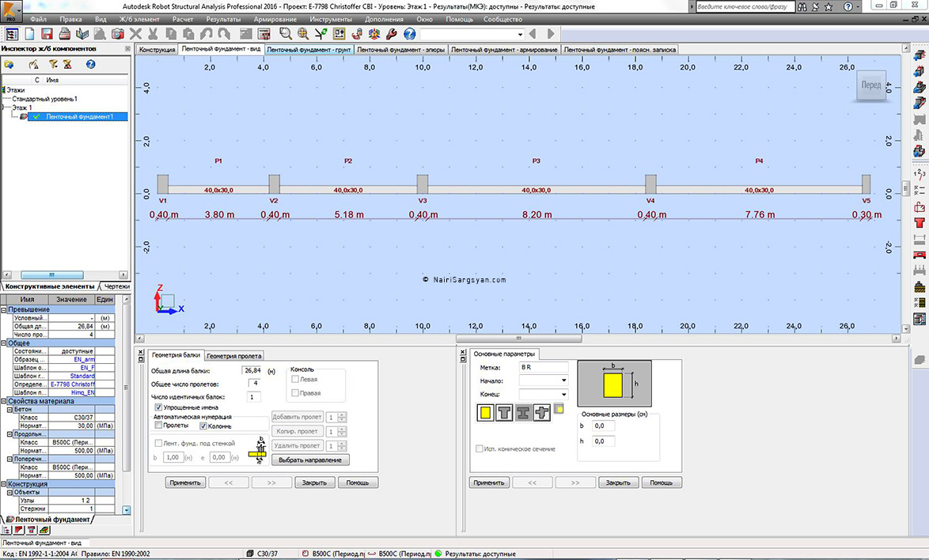Click 'Помощь' in section parameters panel
This screenshot has height=560, width=929.
point(662,482)
